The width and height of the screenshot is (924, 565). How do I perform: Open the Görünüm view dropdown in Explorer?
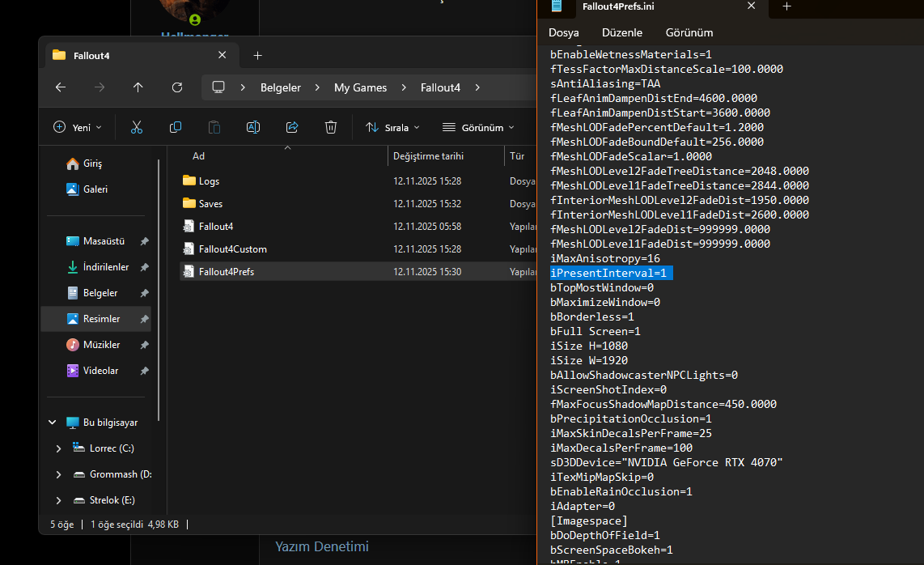tap(478, 127)
